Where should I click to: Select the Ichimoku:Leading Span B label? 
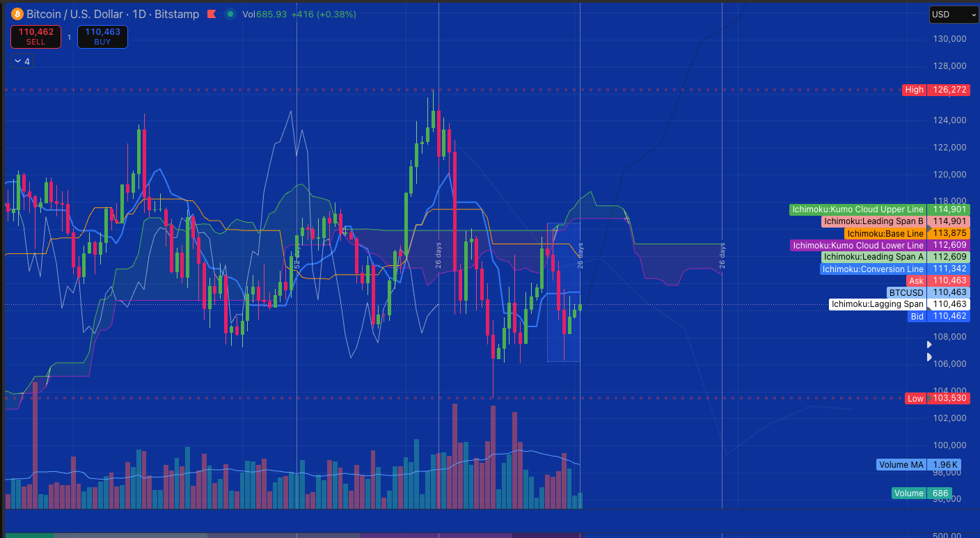pos(874,221)
